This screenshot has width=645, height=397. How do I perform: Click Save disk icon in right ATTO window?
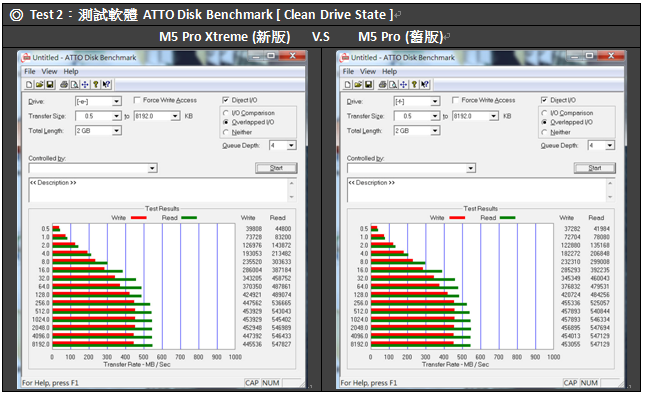coord(369,85)
